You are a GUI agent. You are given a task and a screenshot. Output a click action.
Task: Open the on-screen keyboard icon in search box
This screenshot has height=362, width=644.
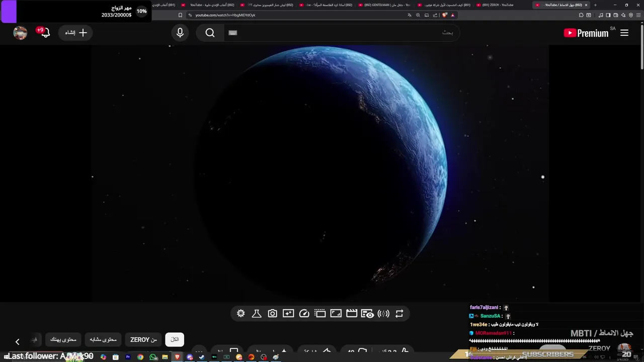(232, 33)
